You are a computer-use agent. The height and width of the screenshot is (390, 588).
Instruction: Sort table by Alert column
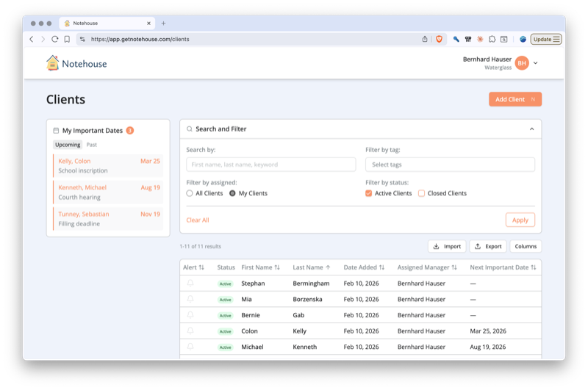[193, 267]
